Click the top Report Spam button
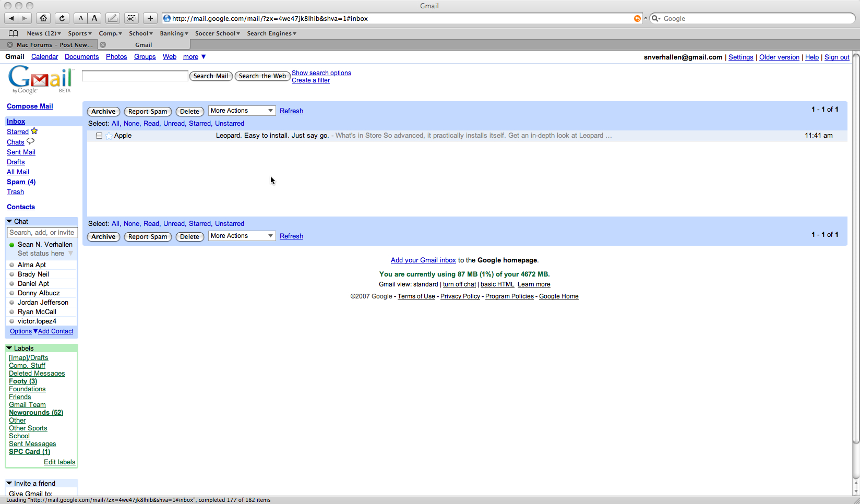Image resolution: width=860 pixels, height=504 pixels. click(x=148, y=112)
